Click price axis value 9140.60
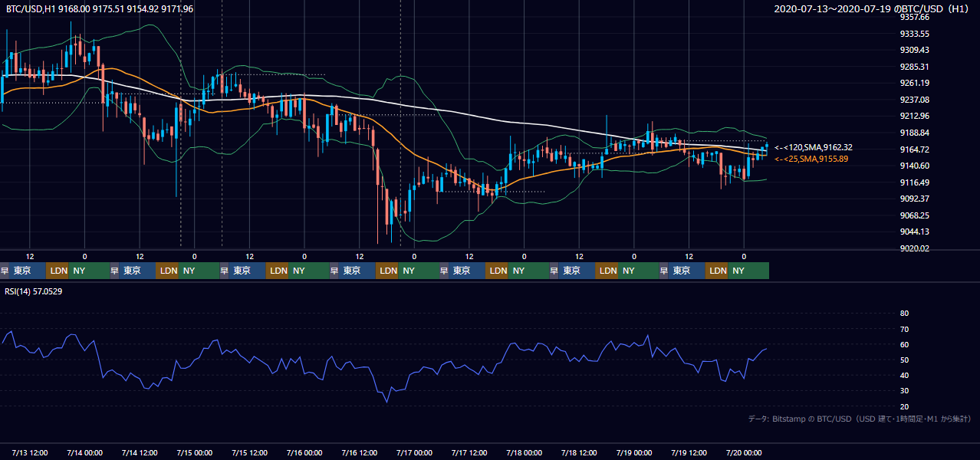The height and width of the screenshot is (460, 980). coord(915,166)
